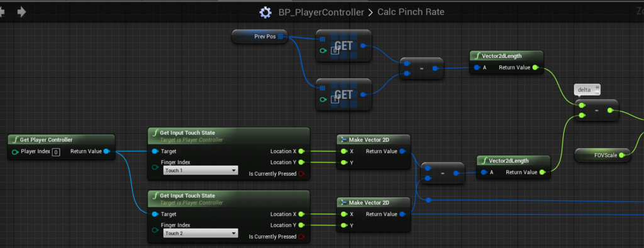Screen dimensions: 644x248
Task: Click array input pin of the lower GET node
Action: coord(323,88)
